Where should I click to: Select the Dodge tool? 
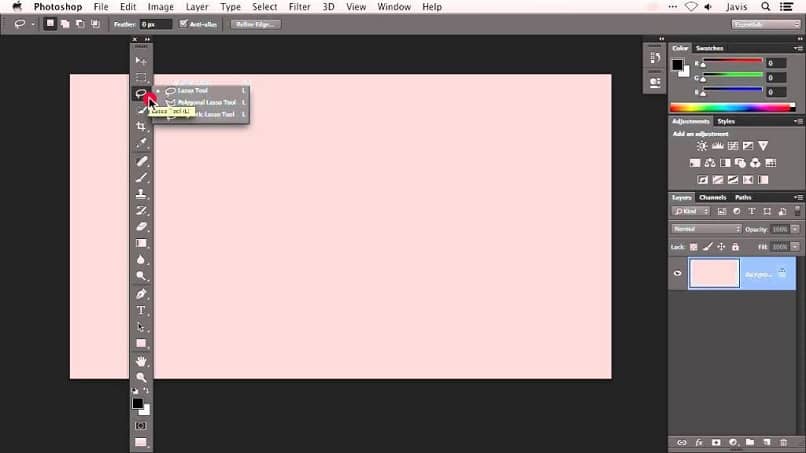tap(141, 276)
